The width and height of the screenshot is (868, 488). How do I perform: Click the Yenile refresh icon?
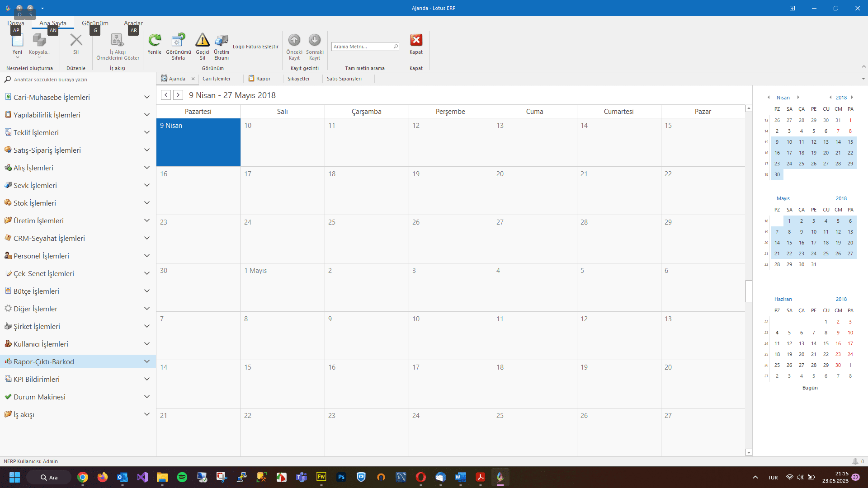pyautogui.click(x=155, y=41)
